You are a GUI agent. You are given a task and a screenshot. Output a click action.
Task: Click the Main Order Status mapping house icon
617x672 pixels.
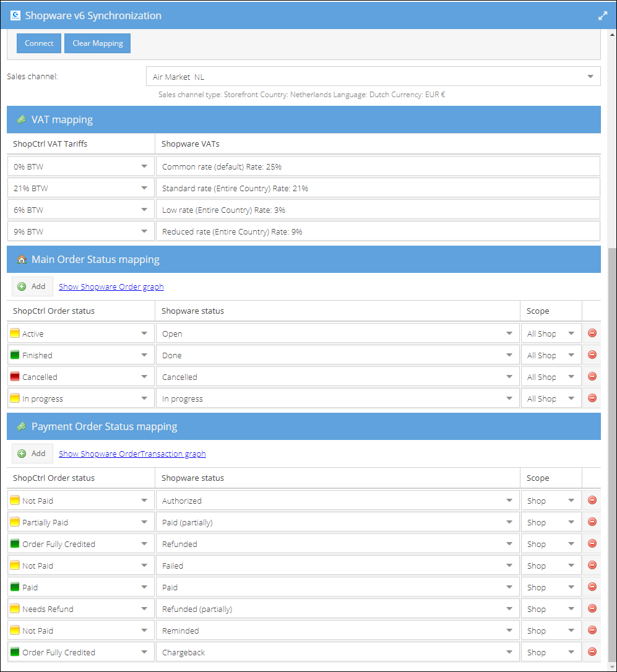pyautogui.click(x=22, y=259)
